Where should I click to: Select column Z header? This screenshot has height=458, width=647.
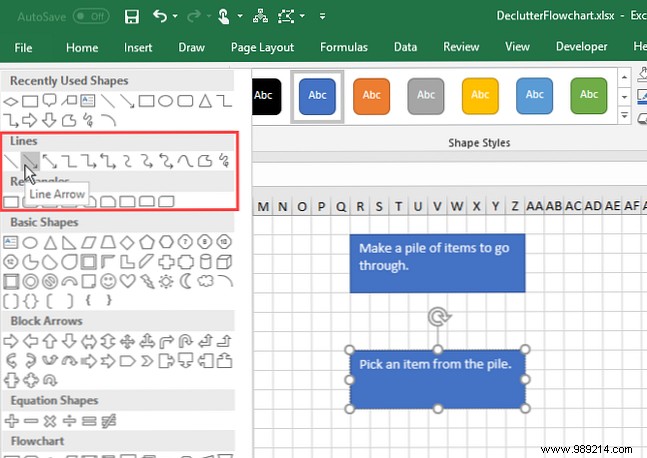click(515, 206)
